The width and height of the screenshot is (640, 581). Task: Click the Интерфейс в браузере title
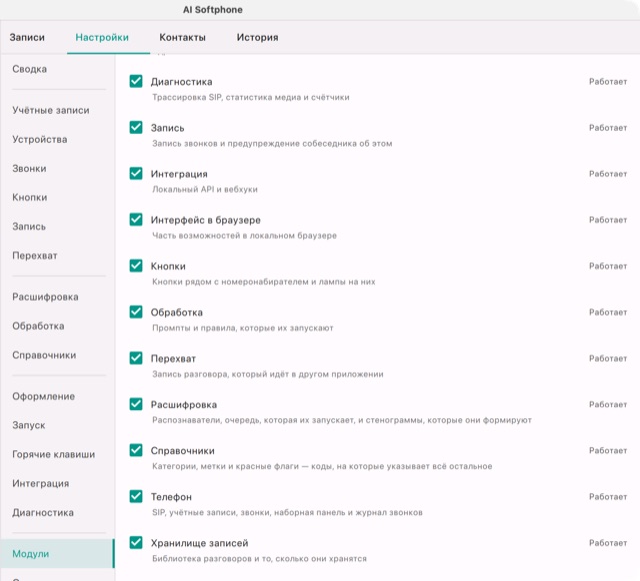click(205, 220)
